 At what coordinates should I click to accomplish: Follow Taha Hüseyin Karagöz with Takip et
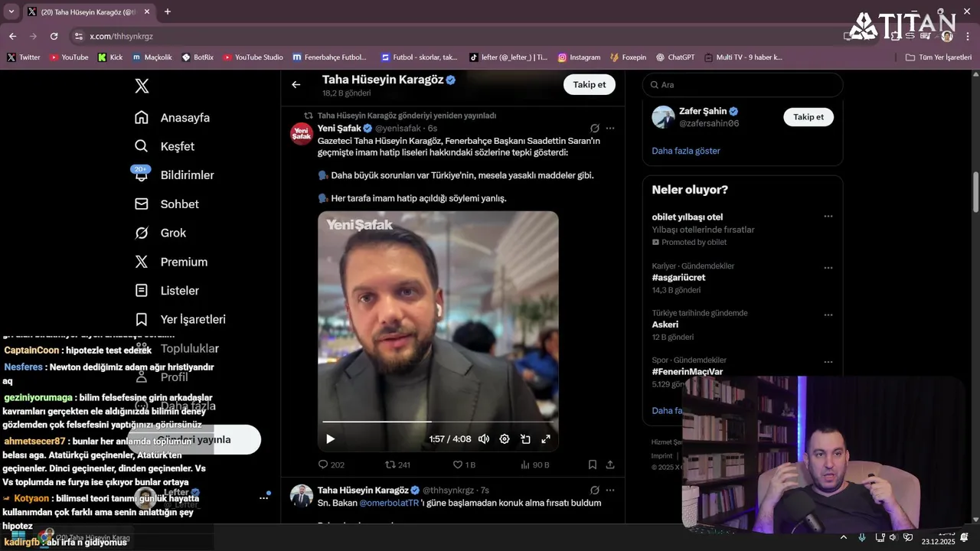590,85
